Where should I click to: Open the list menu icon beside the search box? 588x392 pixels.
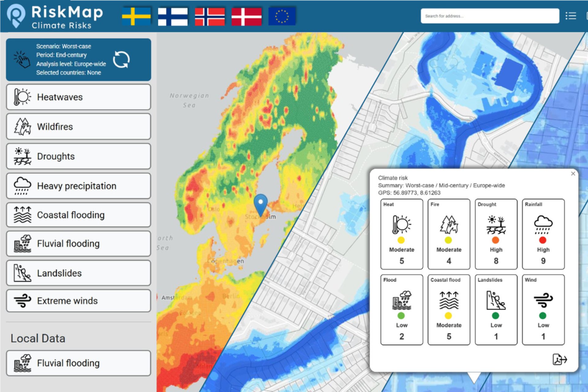coord(571,16)
